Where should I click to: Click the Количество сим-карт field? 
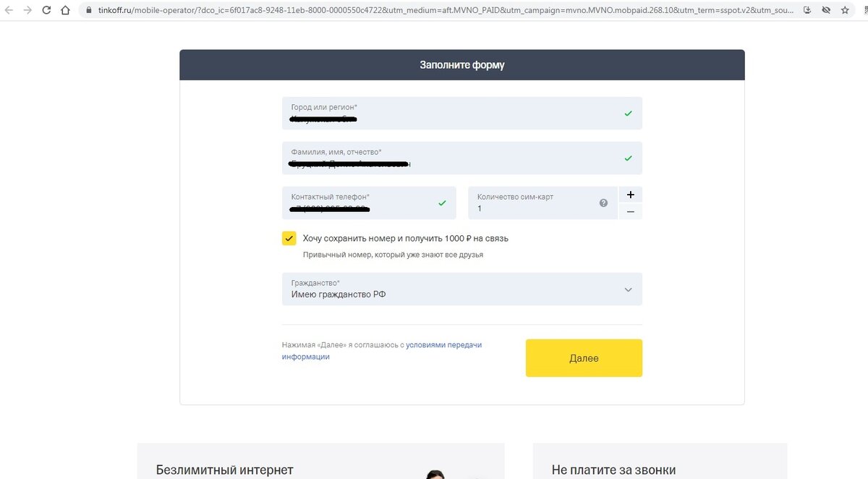tap(543, 203)
